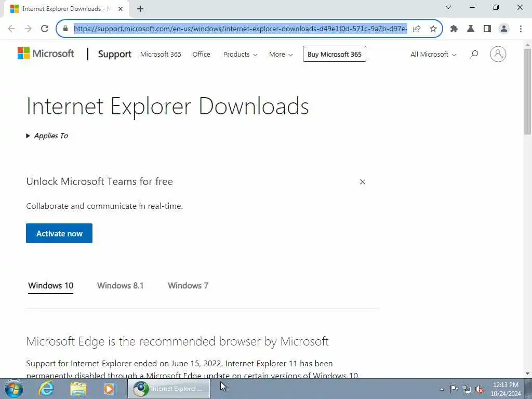
Task: Dismiss the Microsoft Teams promo banner
Action: pyautogui.click(x=362, y=182)
